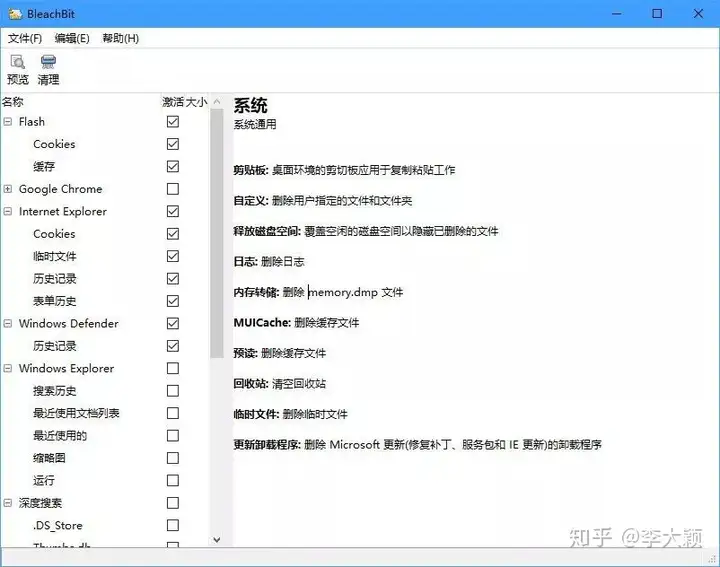Image resolution: width=720 pixels, height=567 pixels.
Task: Uncheck the Flash group checkbox
Action: pos(173,122)
